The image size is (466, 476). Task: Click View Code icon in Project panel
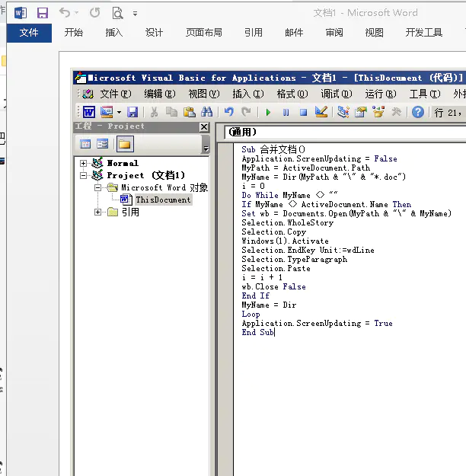point(85,144)
